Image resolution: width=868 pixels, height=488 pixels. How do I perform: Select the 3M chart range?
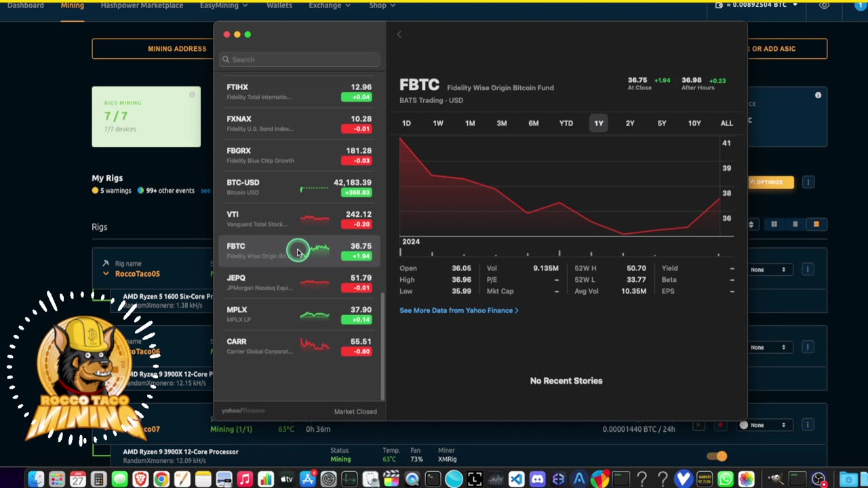pos(502,123)
